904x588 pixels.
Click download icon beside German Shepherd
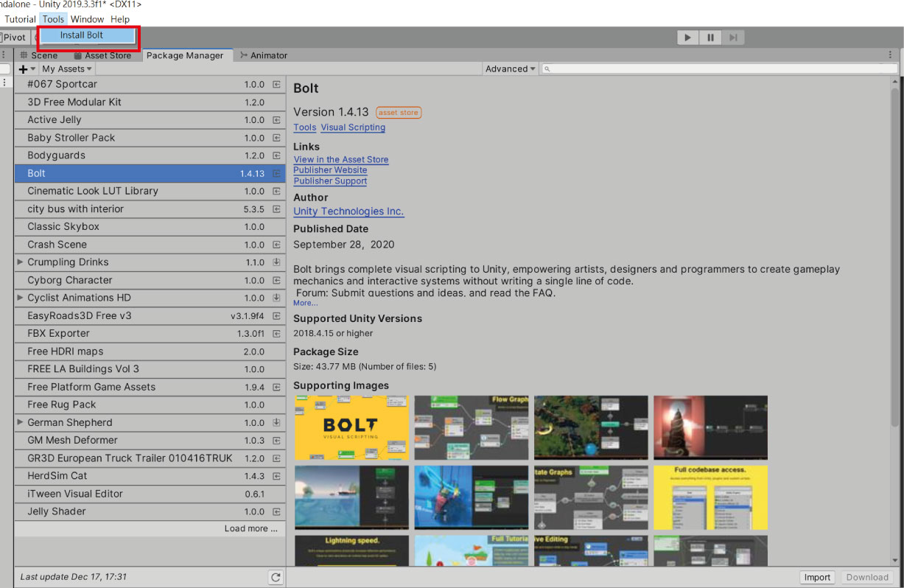(276, 423)
